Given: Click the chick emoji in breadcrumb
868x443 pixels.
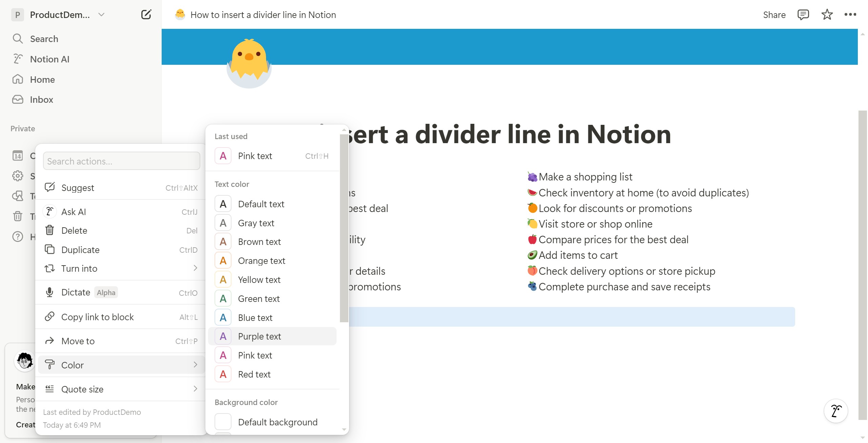Looking at the screenshot, I should 180,14.
